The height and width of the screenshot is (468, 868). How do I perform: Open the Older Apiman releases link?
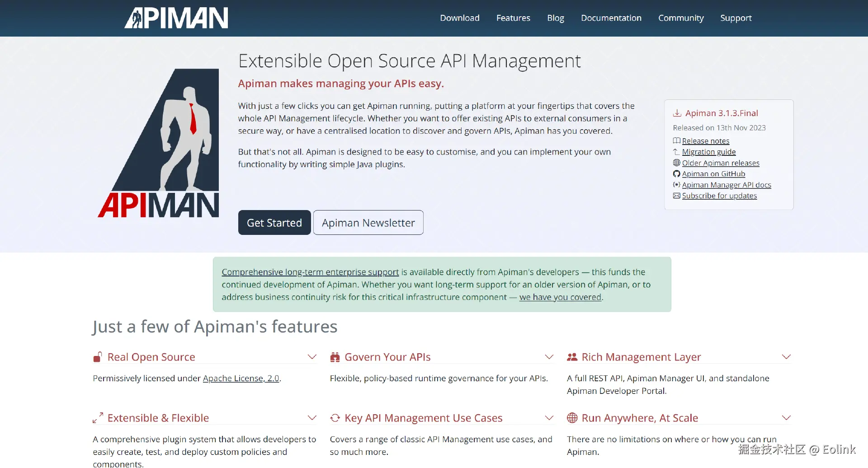tap(721, 163)
